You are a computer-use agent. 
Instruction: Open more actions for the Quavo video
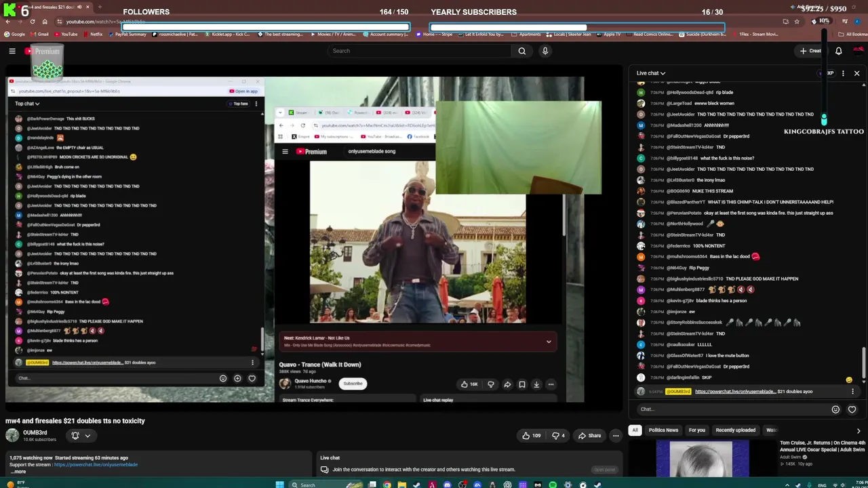coord(551,384)
